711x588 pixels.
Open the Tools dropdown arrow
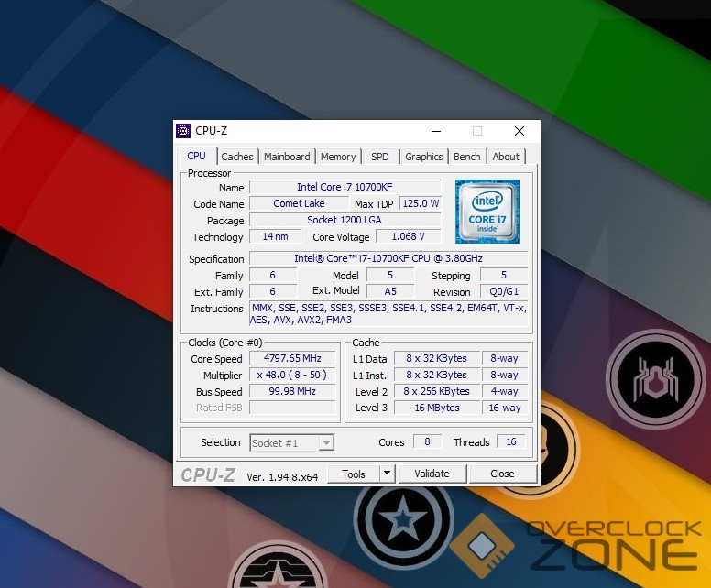pos(387,474)
